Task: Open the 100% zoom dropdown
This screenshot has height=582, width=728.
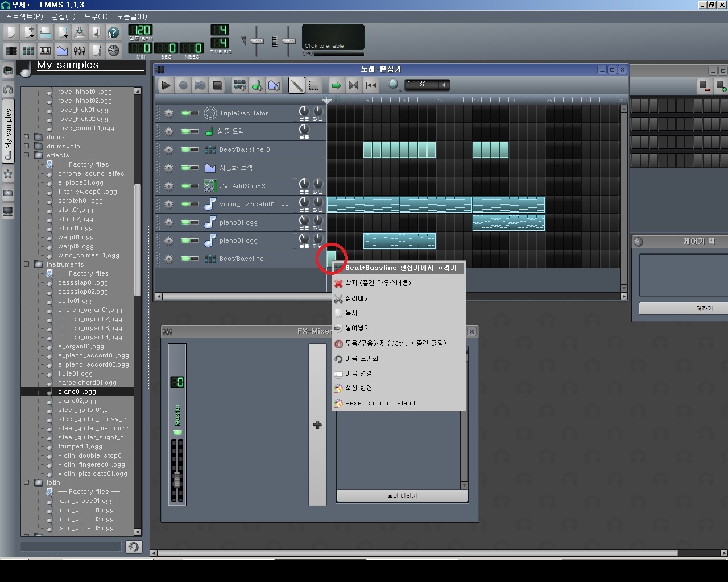Action: click(427, 85)
